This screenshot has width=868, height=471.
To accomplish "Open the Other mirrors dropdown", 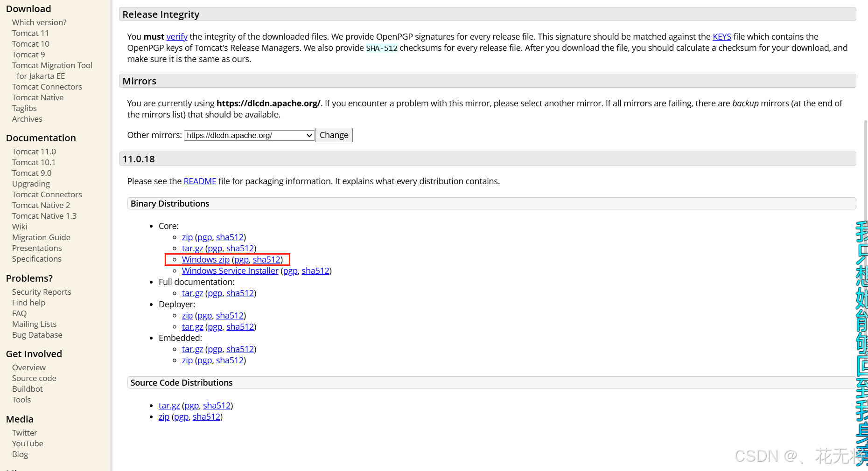I will pos(249,135).
